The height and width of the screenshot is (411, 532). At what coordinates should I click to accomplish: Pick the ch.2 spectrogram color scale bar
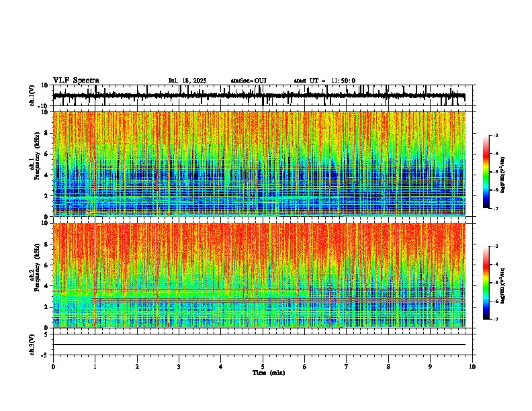pyautogui.click(x=486, y=283)
